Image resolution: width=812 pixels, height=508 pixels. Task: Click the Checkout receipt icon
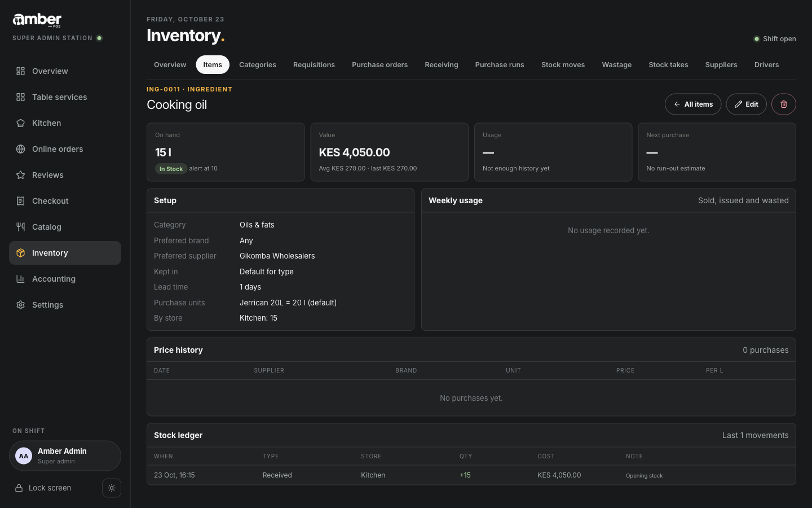point(21,201)
